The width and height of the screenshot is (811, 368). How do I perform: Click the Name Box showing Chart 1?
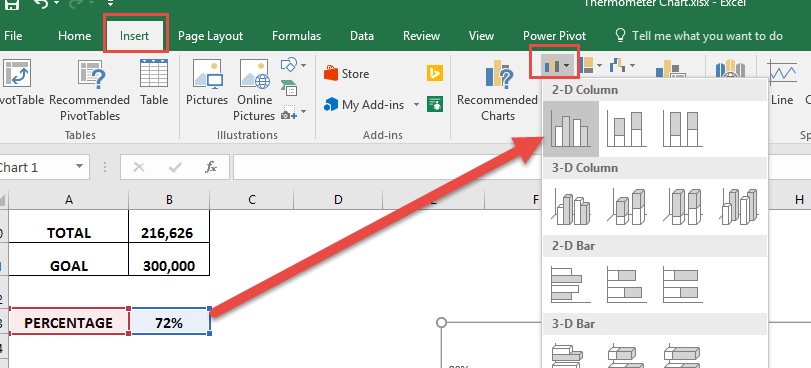(36, 167)
